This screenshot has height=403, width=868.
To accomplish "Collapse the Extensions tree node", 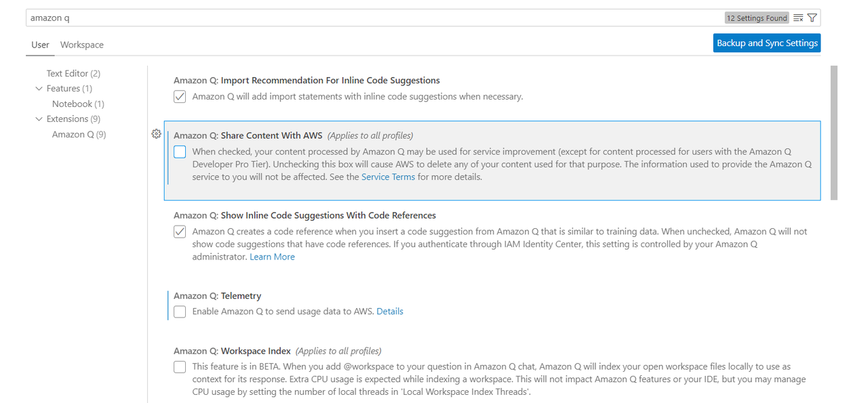I will click(x=39, y=119).
